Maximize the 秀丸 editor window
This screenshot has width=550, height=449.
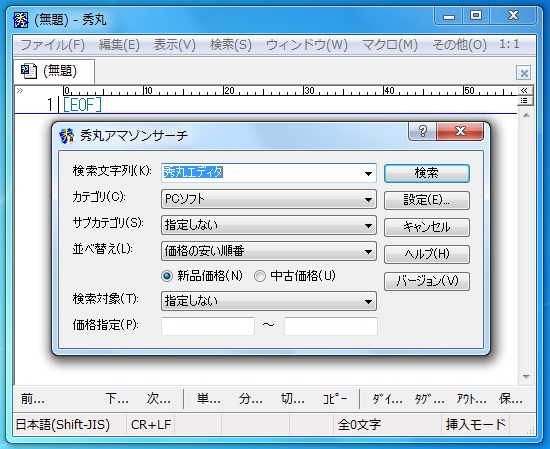tap(476, 16)
